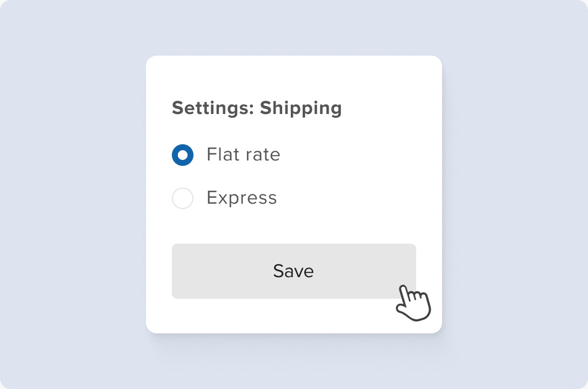588x389 pixels.
Task: Click the "Flat rate" text label
Action: tap(243, 155)
